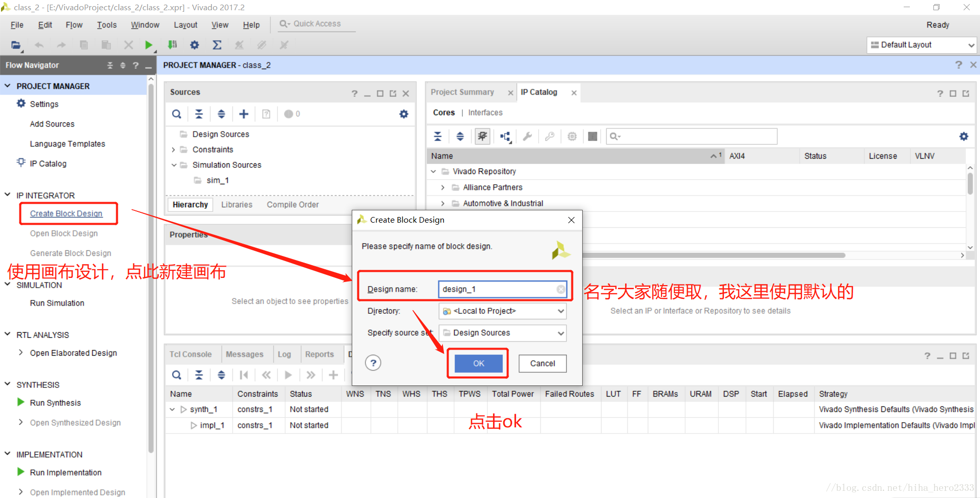The width and height of the screenshot is (980, 498).
Task: Click Design Runs launch play icon
Action: [x=288, y=375]
